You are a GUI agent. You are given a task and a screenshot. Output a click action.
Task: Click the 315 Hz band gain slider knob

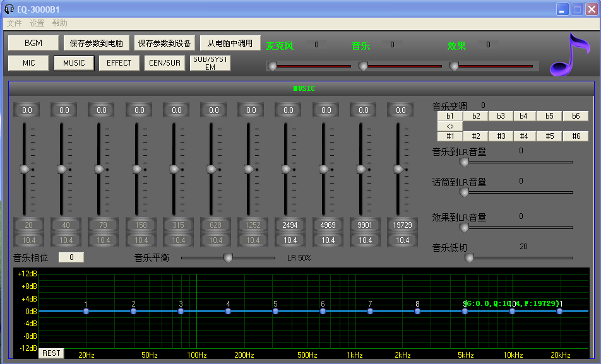[x=174, y=169]
